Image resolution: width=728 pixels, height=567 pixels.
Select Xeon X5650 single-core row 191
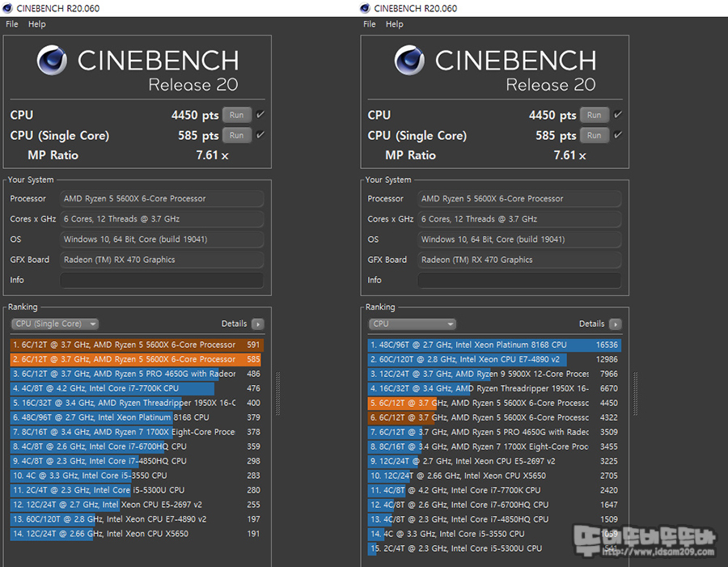pos(137,534)
